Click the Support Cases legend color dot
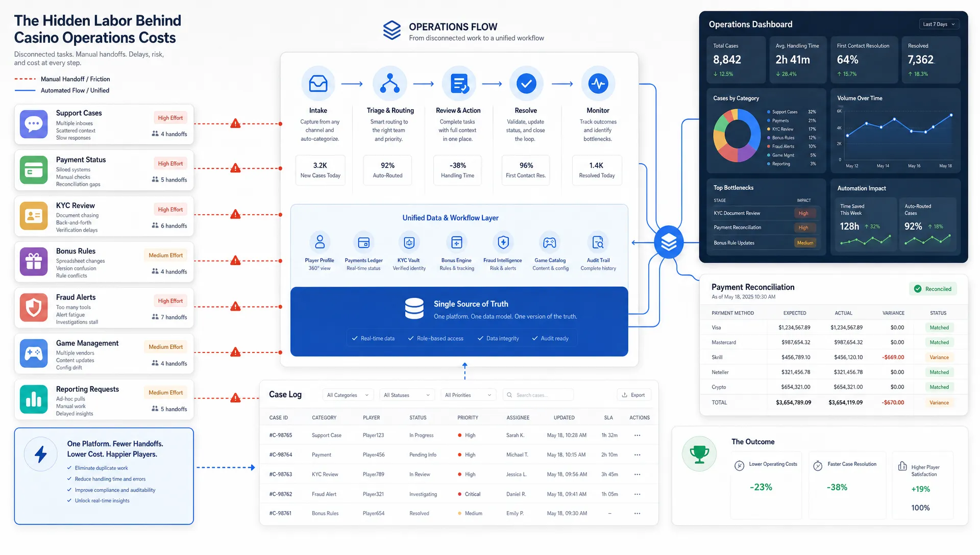Image resolution: width=980 pixels, height=555 pixels. pos(769,112)
